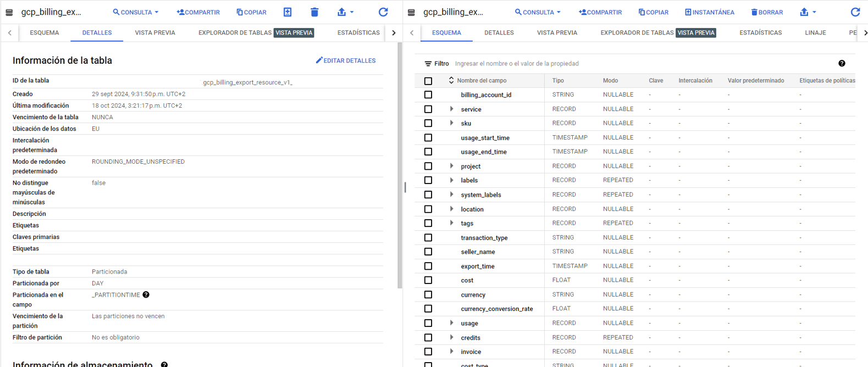
Task: Refresh the table in the right panel
Action: pos(855,12)
